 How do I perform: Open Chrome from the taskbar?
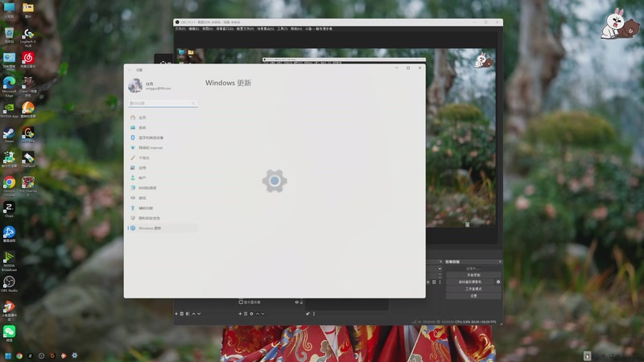[19, 356]
